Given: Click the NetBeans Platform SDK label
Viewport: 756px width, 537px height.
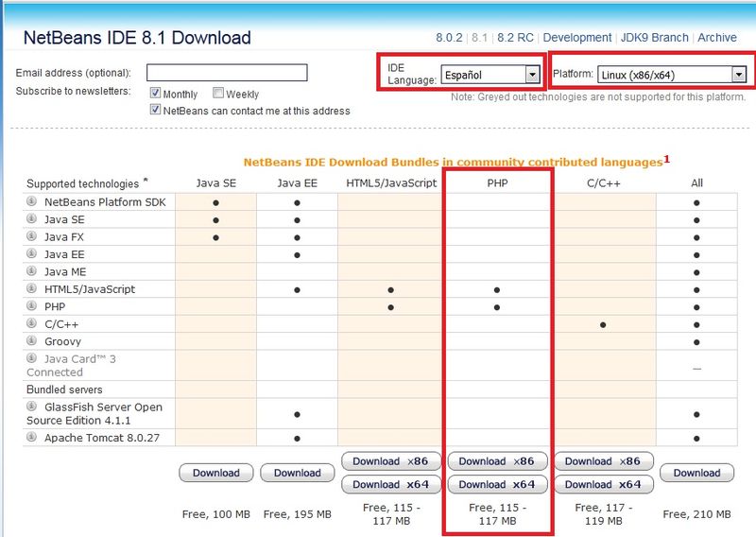Looking at the screenshot, I should [105, 202].
